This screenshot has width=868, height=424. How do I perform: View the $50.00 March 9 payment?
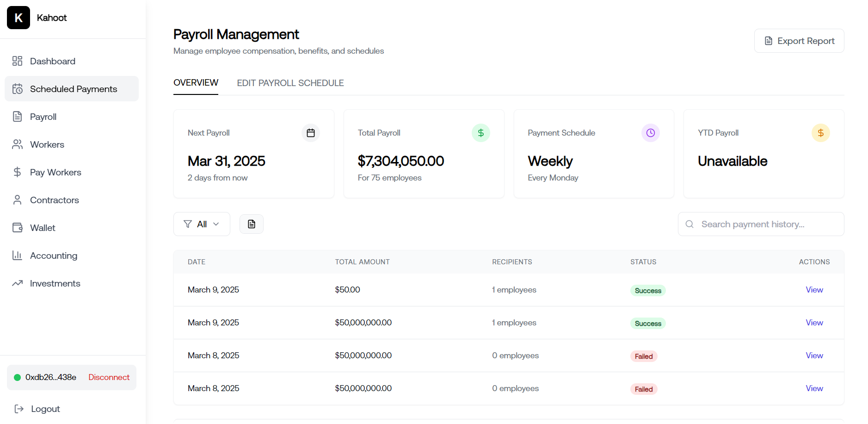click(814, 290)
